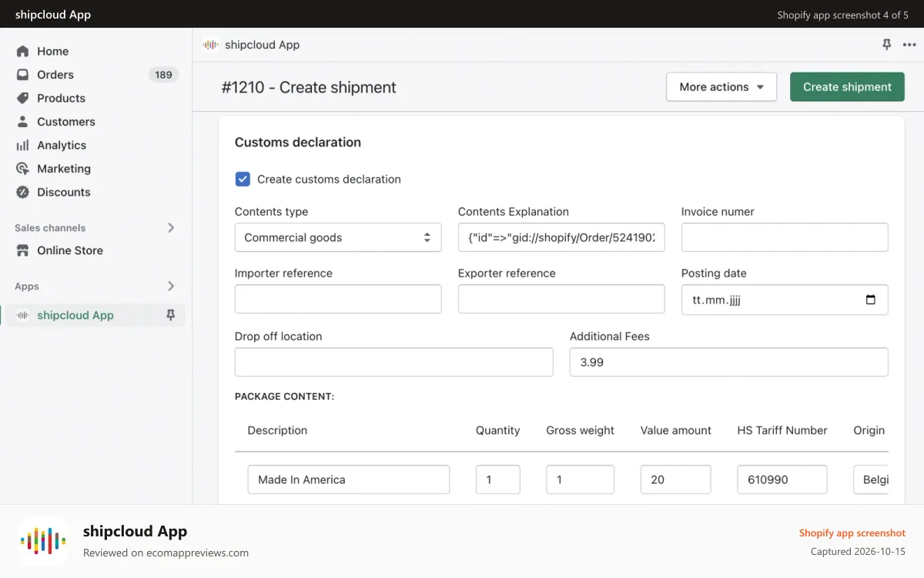Image resolution: width=924 pixels, height=578 pixels.
Task: Click the 189 orders count badge
Action: coord(163,75)
